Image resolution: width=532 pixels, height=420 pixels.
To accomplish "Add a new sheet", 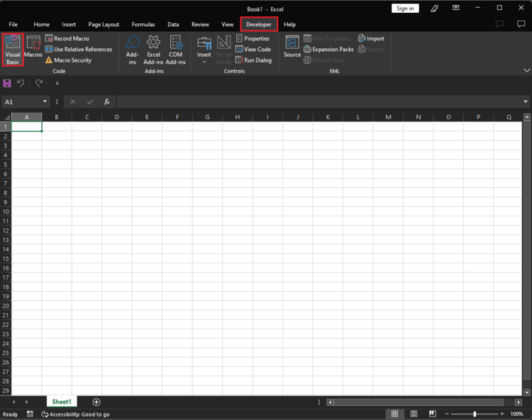I will tap(96, 402).
